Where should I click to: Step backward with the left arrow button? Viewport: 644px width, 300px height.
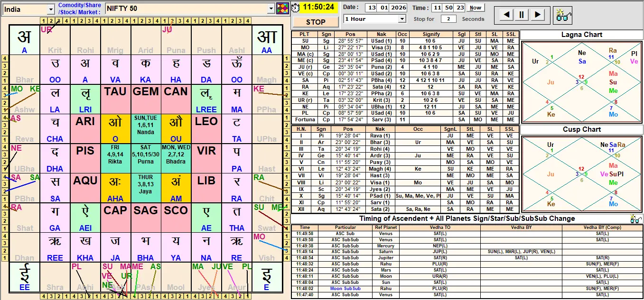point(506,15)
